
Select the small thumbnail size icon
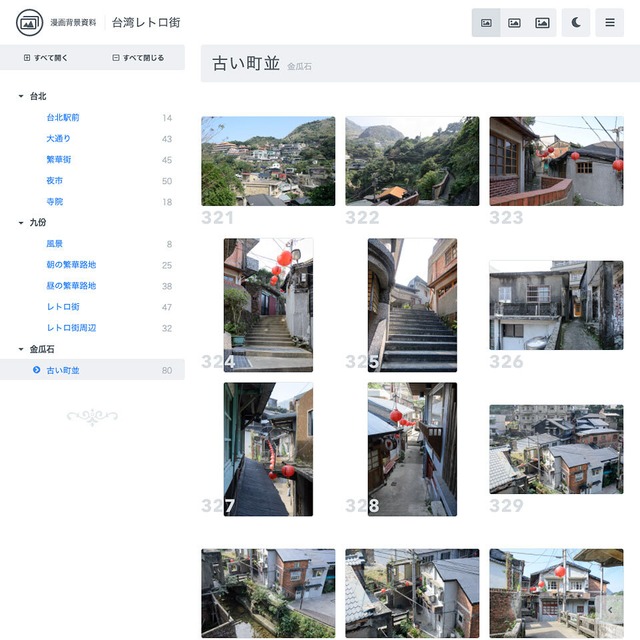pos(486,23)
